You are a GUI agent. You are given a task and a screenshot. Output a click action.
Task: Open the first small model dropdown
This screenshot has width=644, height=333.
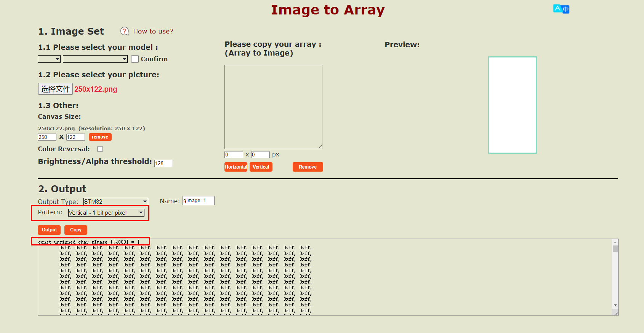tap(49, 59)
